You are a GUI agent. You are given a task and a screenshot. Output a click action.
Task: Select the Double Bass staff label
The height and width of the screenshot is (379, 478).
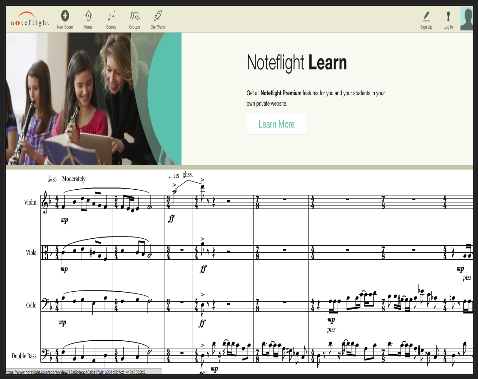[x=24, y=355]
